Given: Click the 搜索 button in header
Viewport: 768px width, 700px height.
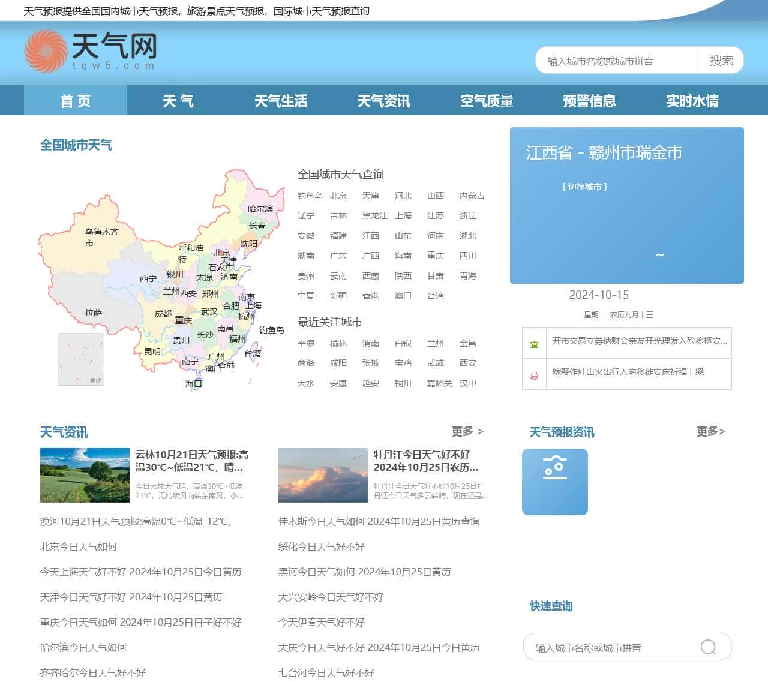Looking at the screenshot, I should 722,61.
